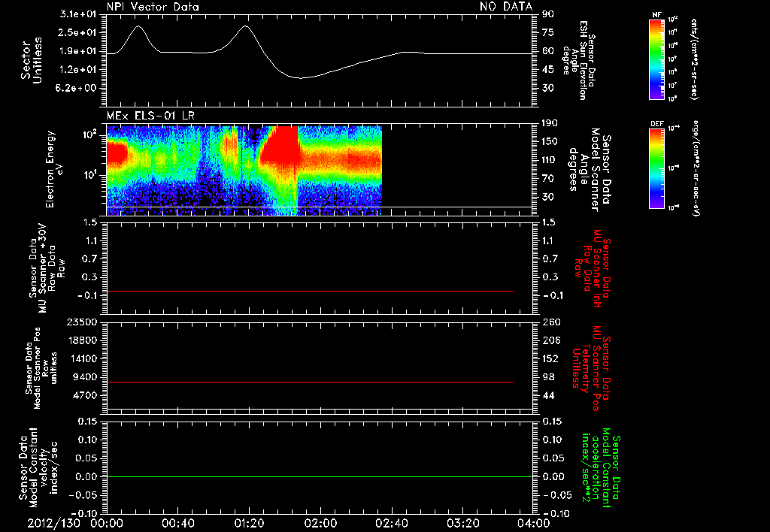The width and height of the screenshot is (770, 532).
Task: Click the "260" telemetry tick value
Action: point(551,322)
